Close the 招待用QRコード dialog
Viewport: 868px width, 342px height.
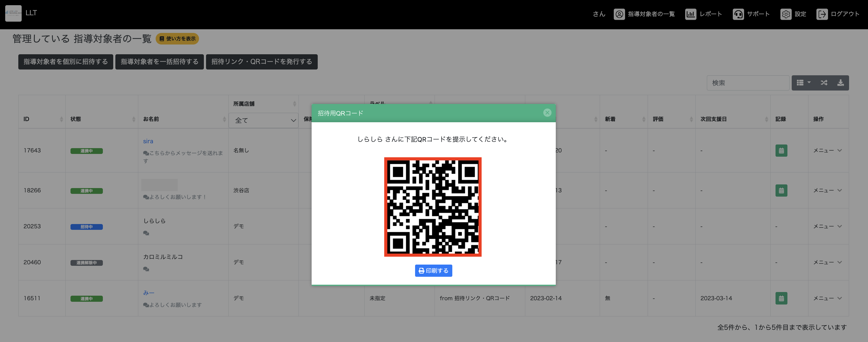coord(547,113)
